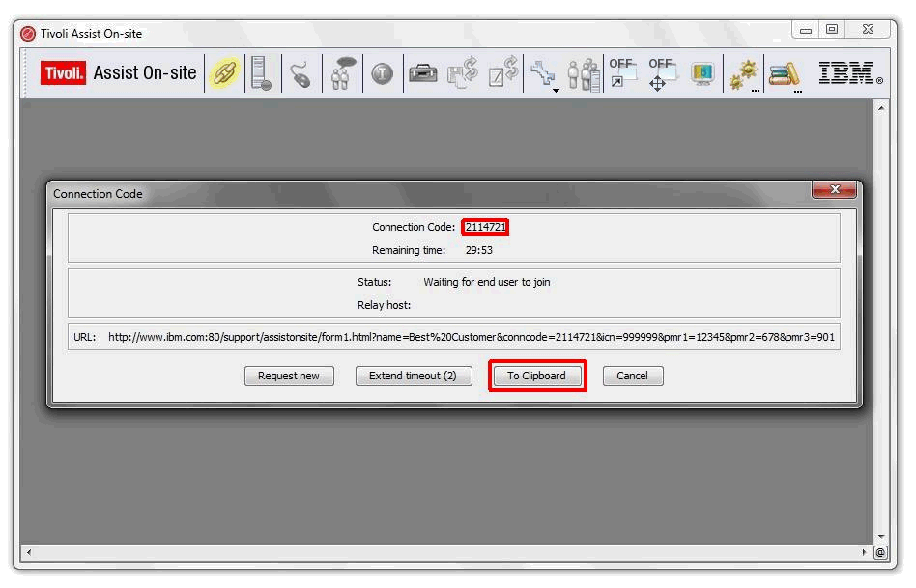Click the vertical scrollbar up arrow
Image resolution: width=916 pixels, height=588 pixels.
(880, 108)
